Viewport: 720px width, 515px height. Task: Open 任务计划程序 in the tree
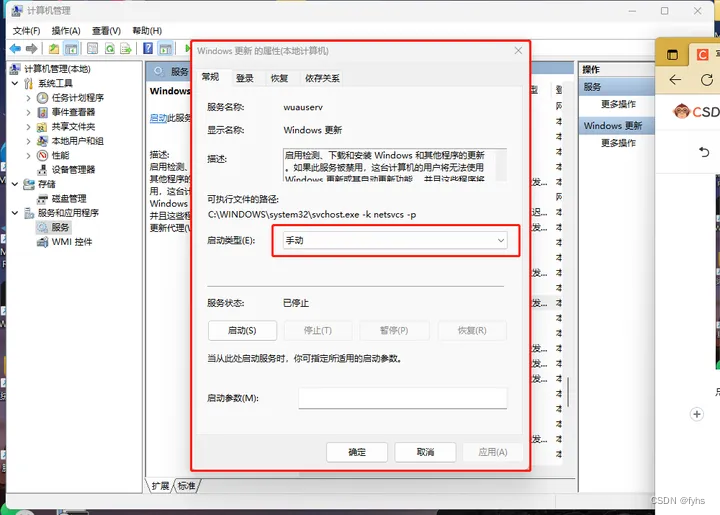tap(78, 98)
